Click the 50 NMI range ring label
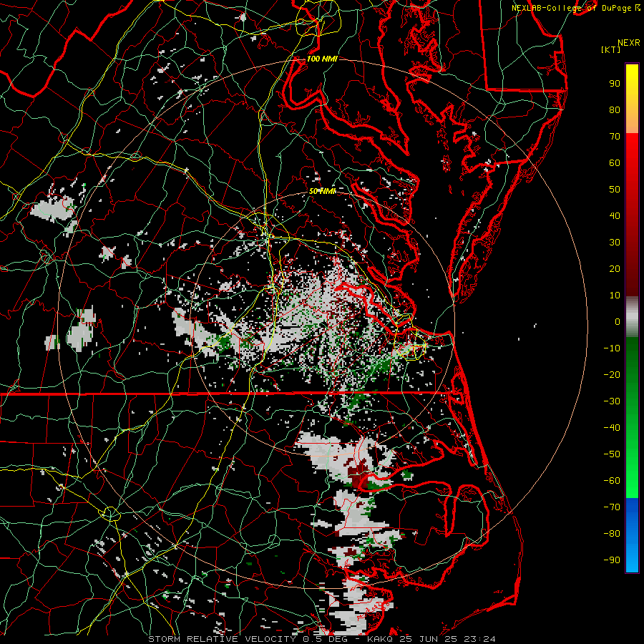The width and height of the screenshot is (644, 644). pyautogui.click(x=322, y=191)
